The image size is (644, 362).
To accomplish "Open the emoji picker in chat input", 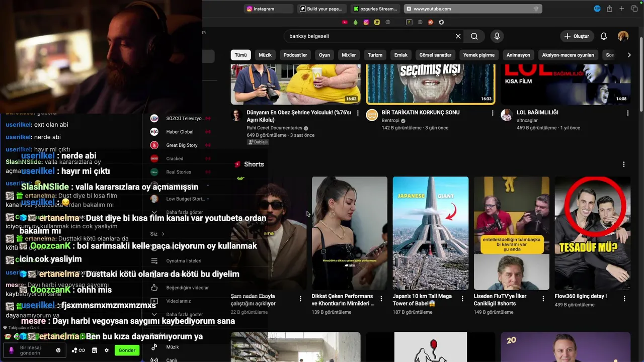I will click(58, 350).
